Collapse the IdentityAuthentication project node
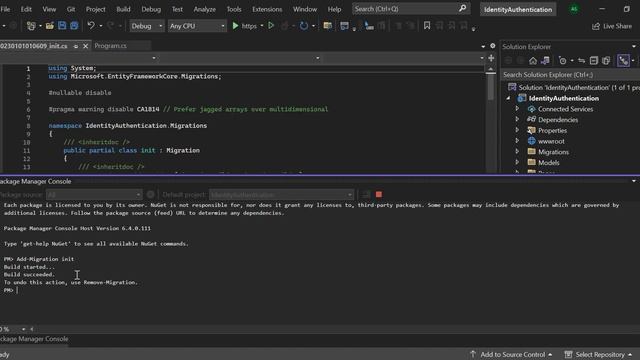This screenshot has width=640, height=360. tap(508, 98)
